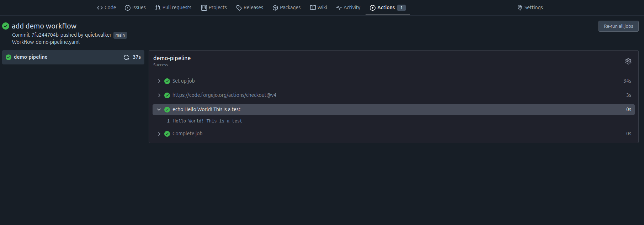The image size is (644, 225).
Task: Select the demo-pipeline job in sidebar
Action: click(31, 57)
